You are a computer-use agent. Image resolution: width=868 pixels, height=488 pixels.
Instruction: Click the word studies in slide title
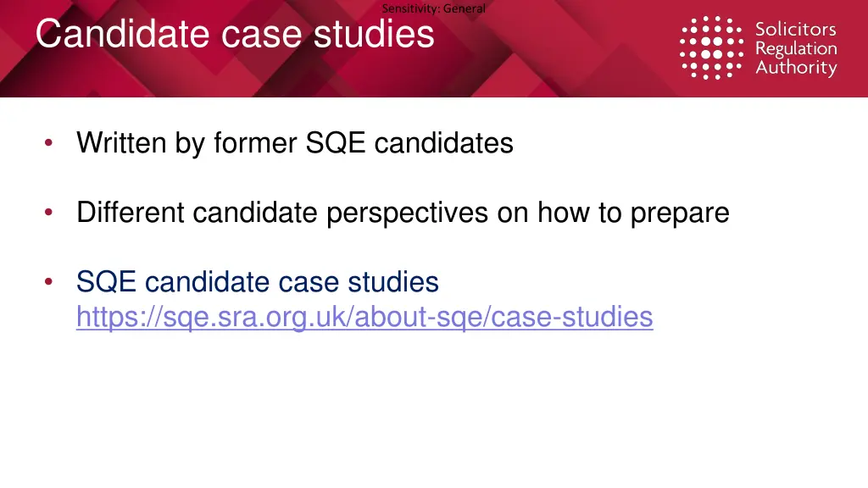tap(374, 34)
